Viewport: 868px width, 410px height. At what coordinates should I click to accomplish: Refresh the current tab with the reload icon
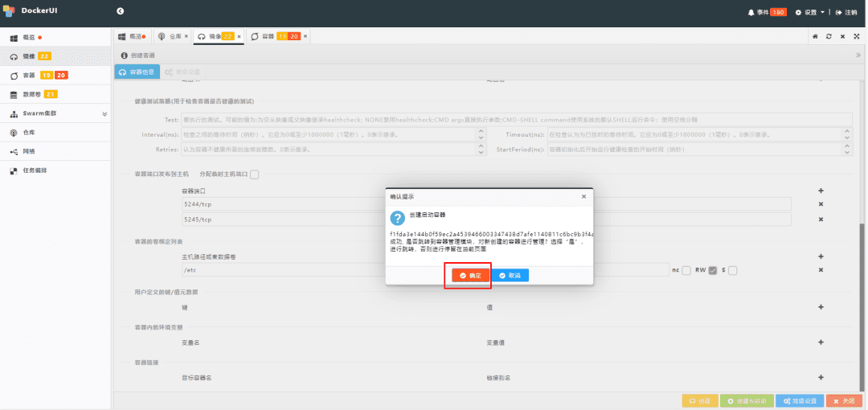[829, 36]
